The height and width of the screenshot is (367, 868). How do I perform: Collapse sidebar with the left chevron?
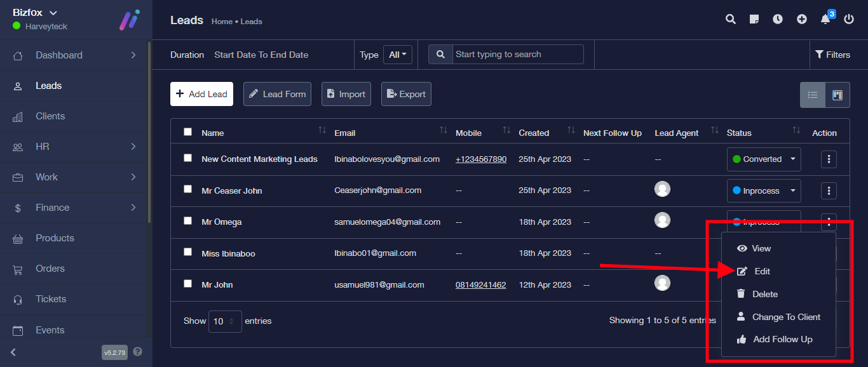pyautogui.click(x=13, y=352)
